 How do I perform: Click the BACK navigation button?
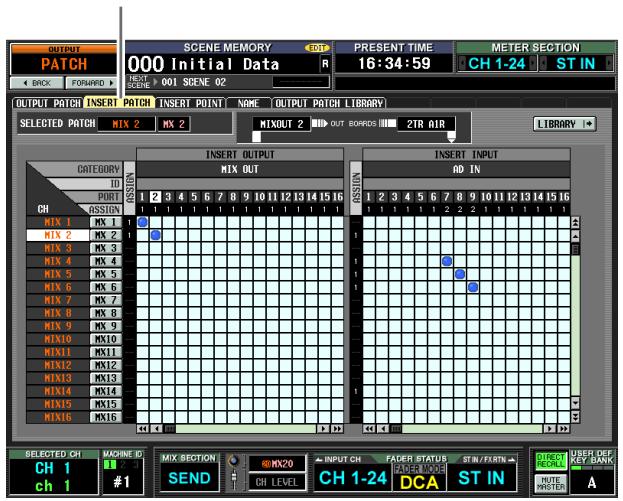pos(37,83)
